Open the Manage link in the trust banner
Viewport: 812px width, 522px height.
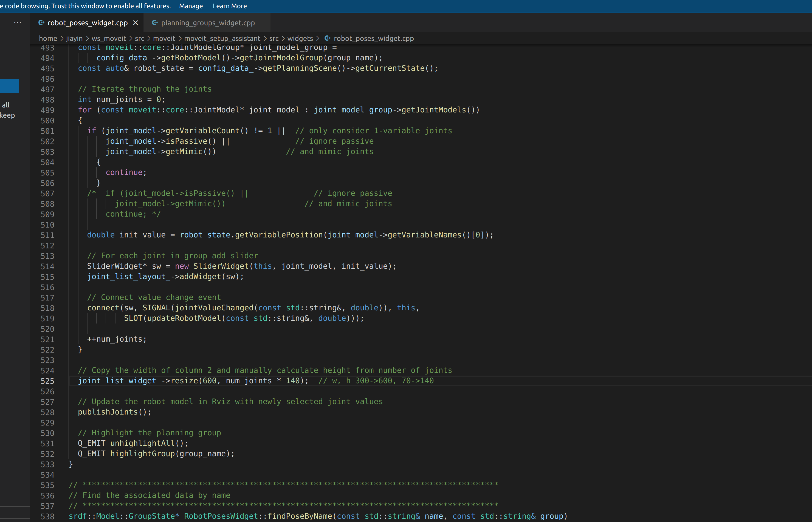click(191, 6)
